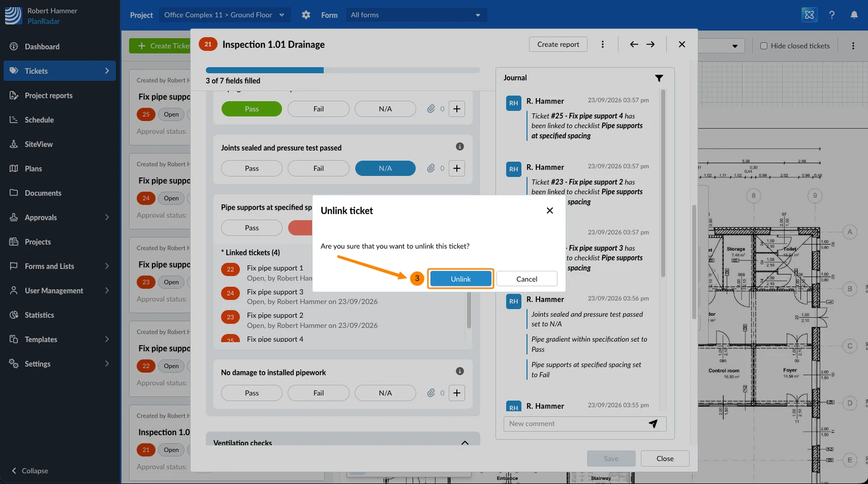Screen dimensions: 868x484
Task: Attach file to No damage pipework check
Action: pyautogui.click(x=431, y=393)
